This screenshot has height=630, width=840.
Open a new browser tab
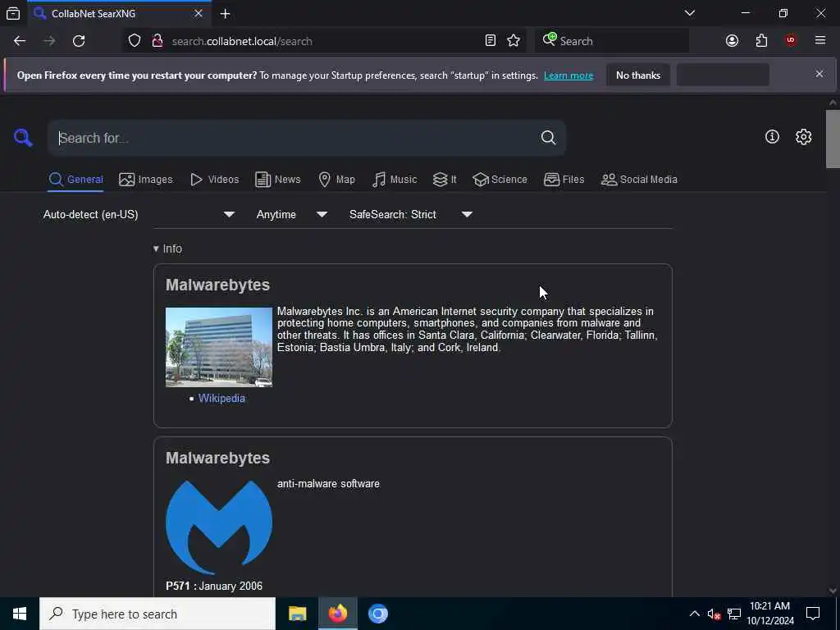click(225, 14)
